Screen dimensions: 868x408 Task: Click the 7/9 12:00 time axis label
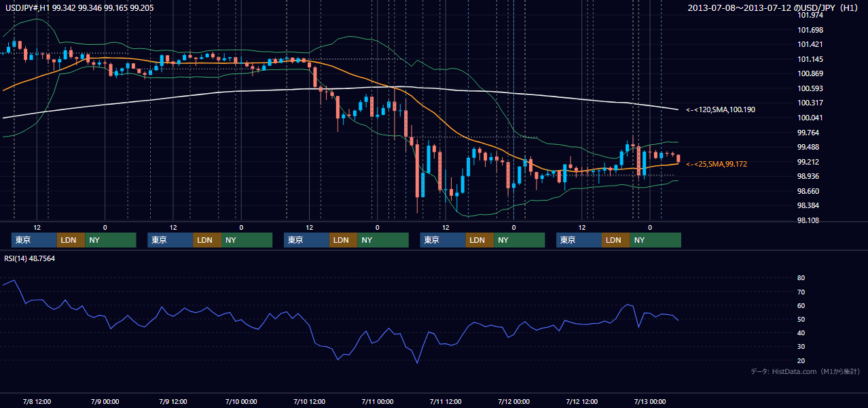pos(173,401)
